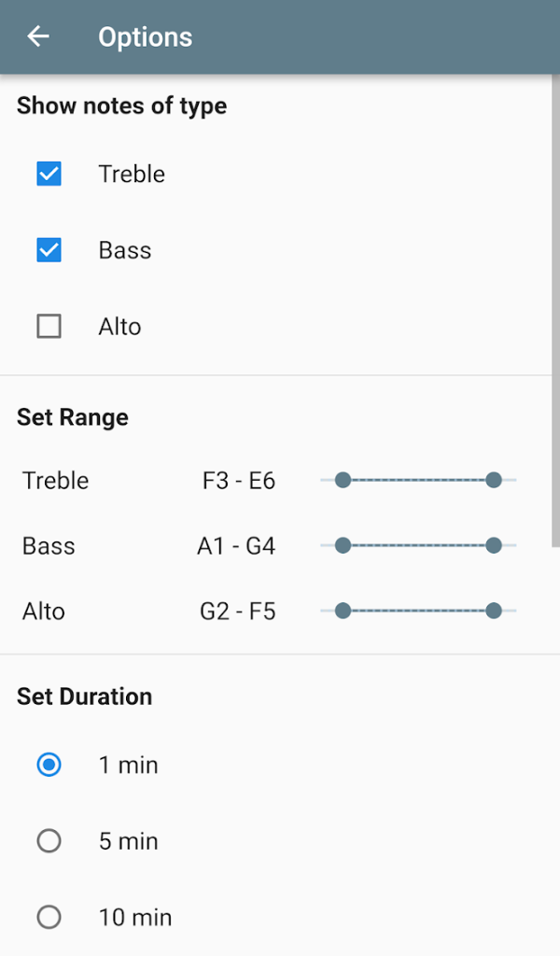Screen dimensions: 560x956
Task: Select the 5 min duration option
Action: point(49,840)
